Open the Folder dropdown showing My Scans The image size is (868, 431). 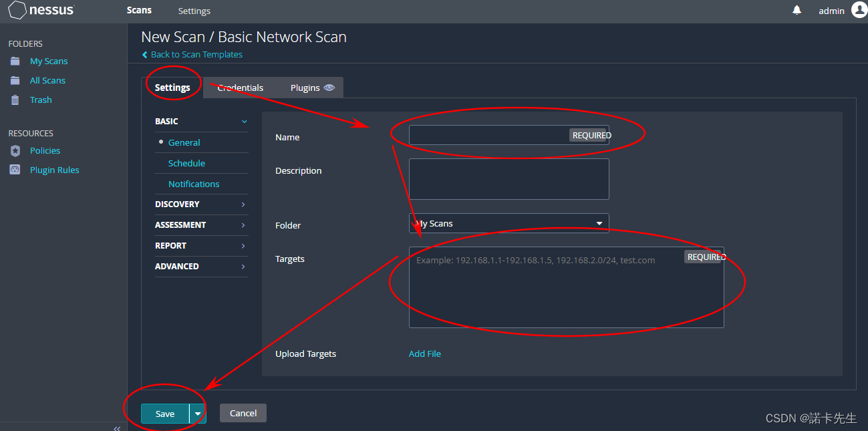pyautogui.click(x=509, y=223)
